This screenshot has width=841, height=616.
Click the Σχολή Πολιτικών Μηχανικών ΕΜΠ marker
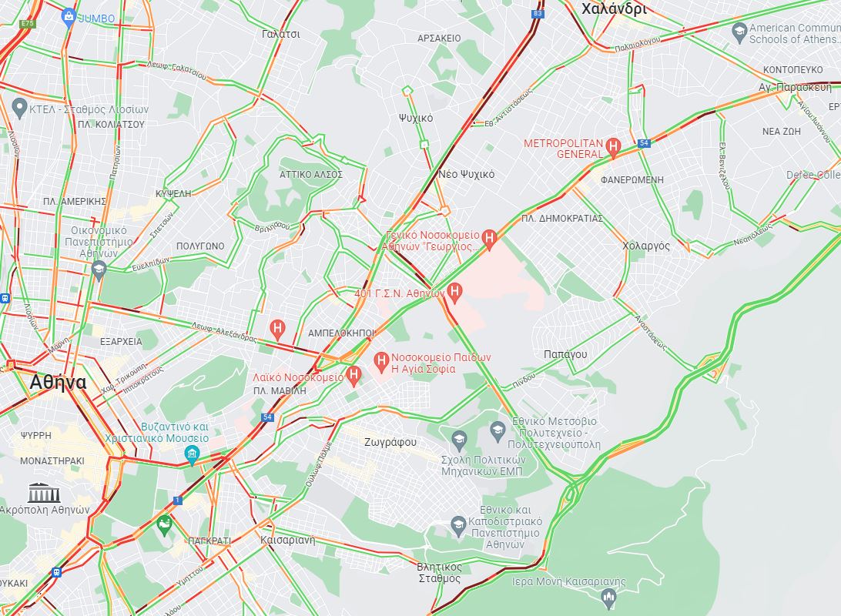pos(458,441)
